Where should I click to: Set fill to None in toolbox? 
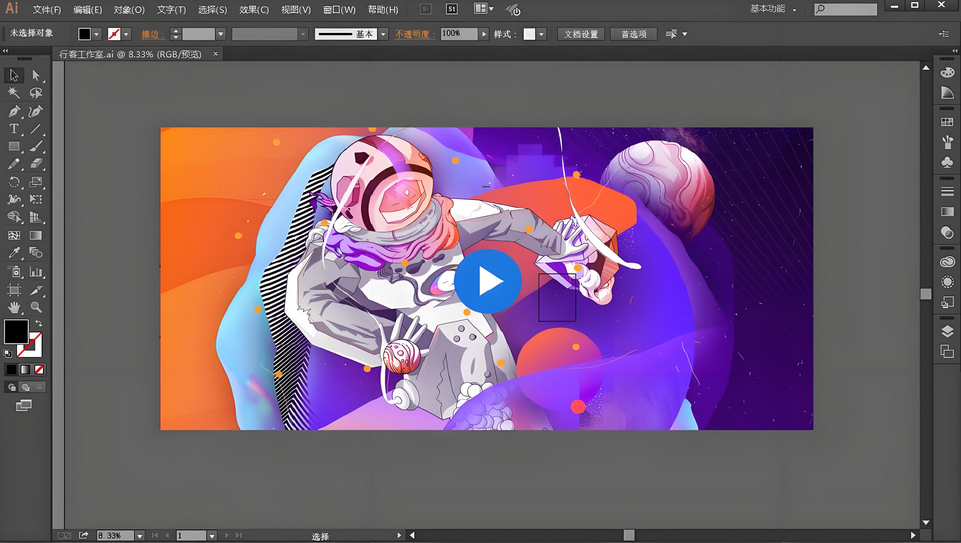[37, 370]
